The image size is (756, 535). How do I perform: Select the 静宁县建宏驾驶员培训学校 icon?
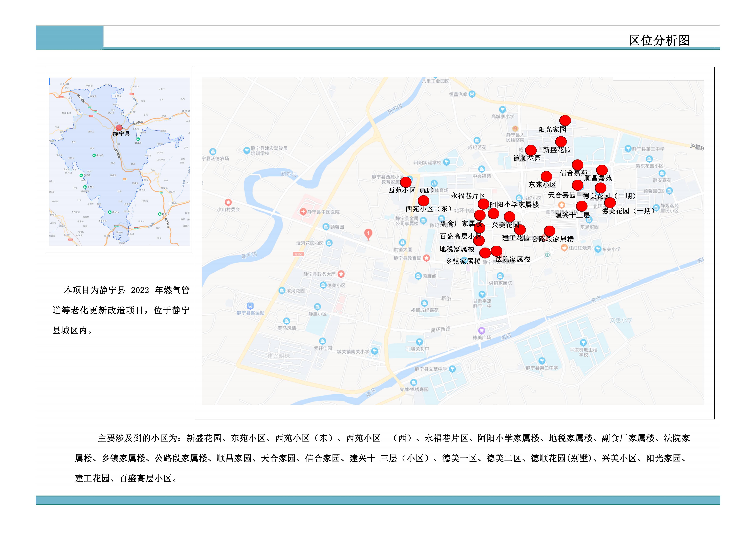[x=246, y=151]
